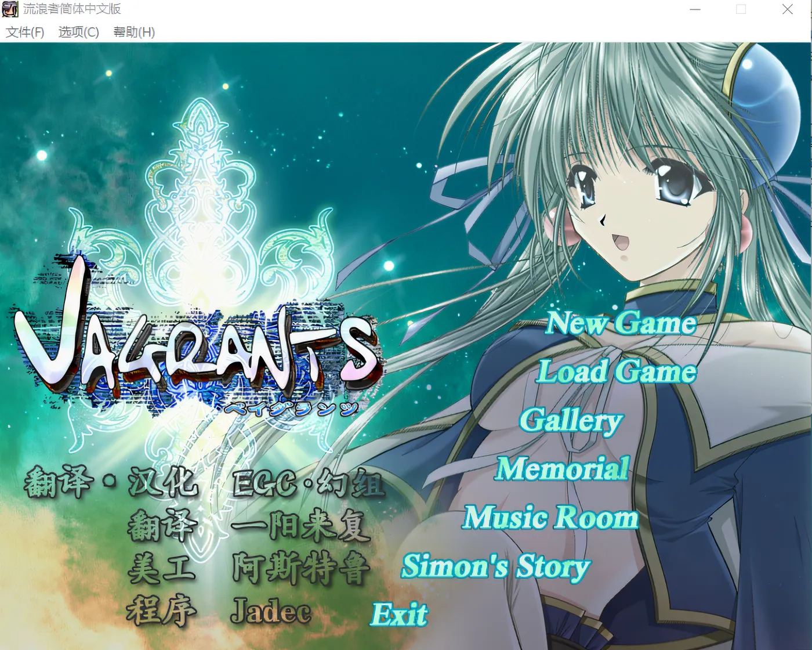Click the game's title bar app icon

click(x=10, y=9)
